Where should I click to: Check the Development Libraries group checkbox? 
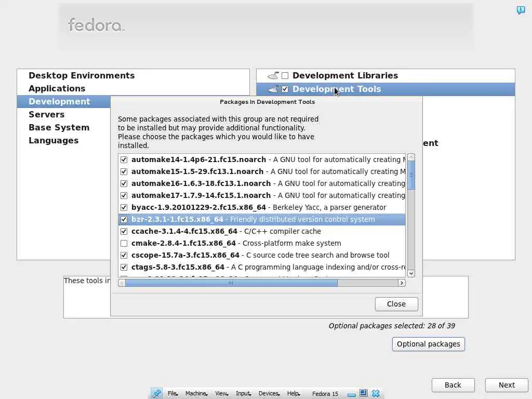pos(285,75)
